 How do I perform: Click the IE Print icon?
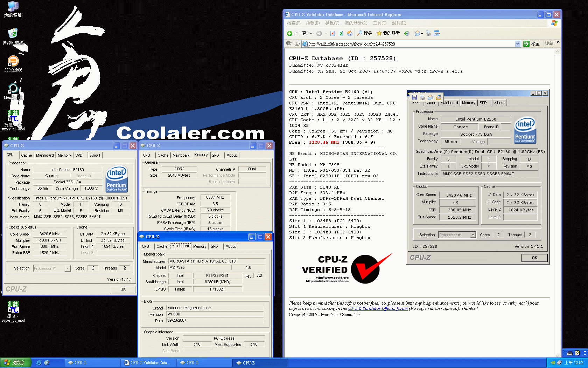point(428,33)
